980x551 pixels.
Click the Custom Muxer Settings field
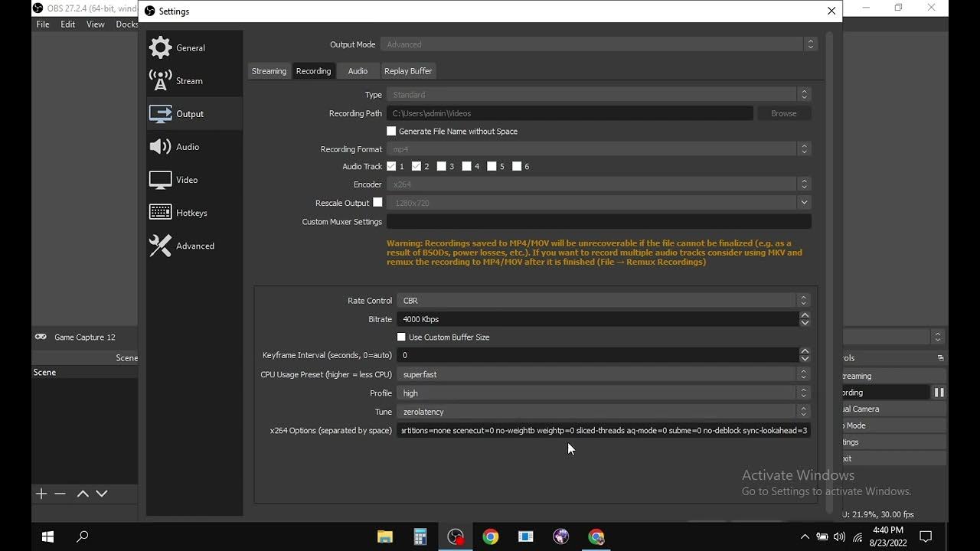coord(599,221)
